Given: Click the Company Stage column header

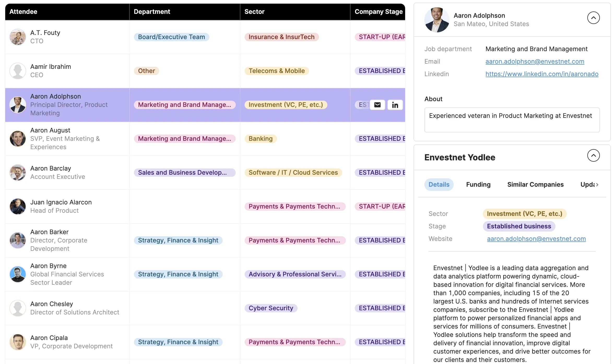Looking at the screenshot, I should [x=378, y=12].
